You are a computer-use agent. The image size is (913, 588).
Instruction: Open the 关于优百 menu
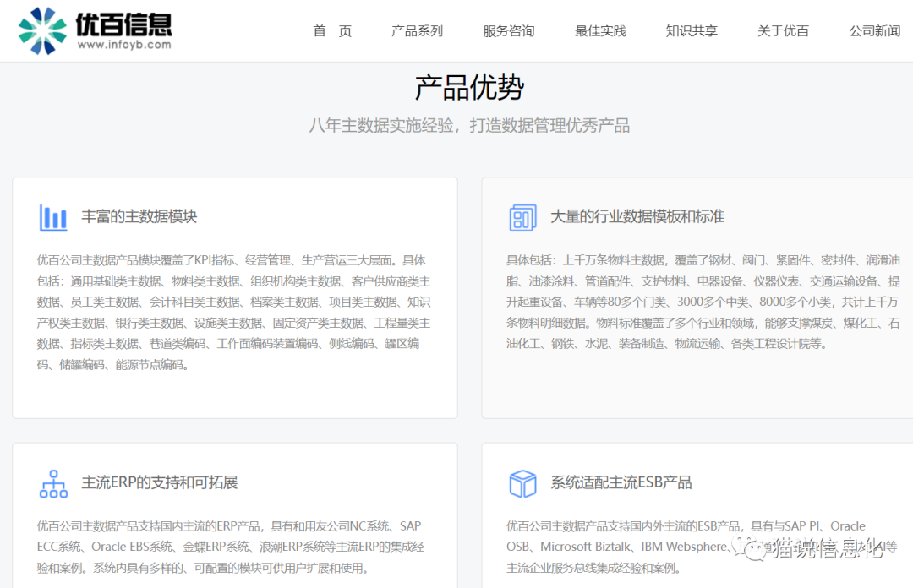783,31
